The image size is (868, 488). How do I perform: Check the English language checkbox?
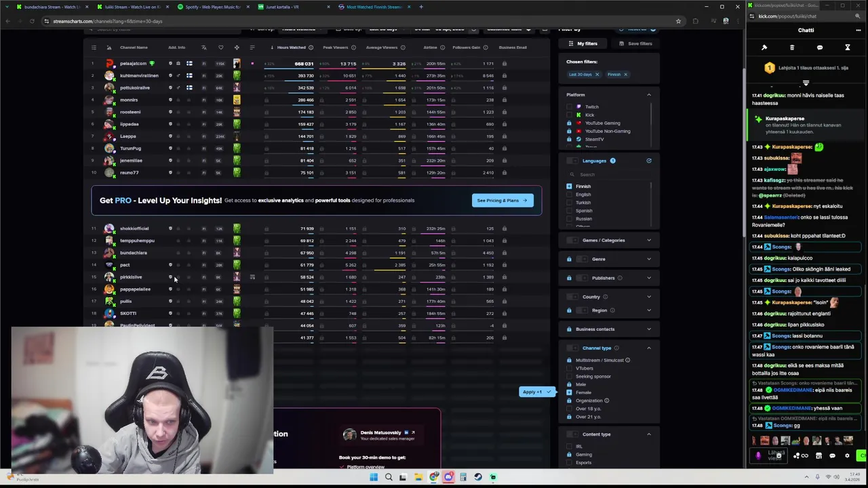[x=569, y=195]
